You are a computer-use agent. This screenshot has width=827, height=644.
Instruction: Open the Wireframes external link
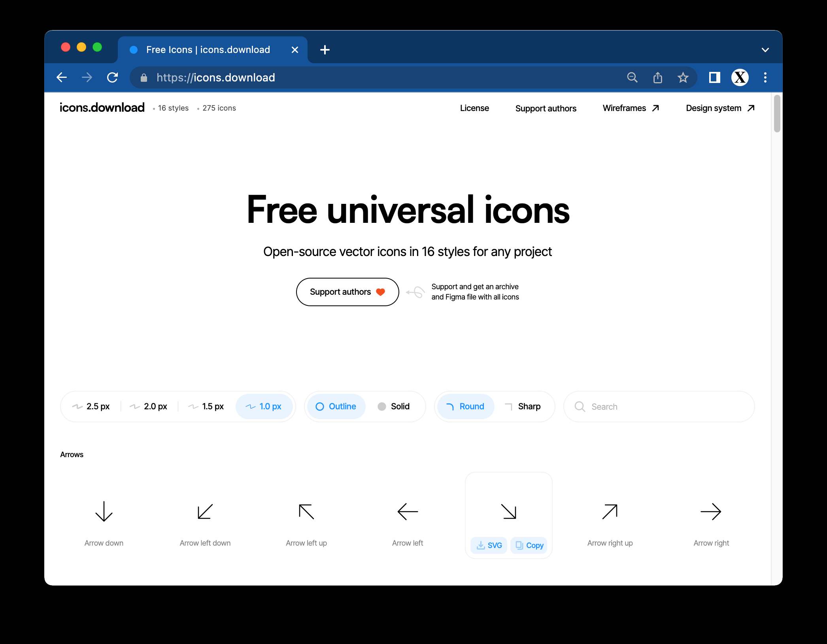[631, 108]
